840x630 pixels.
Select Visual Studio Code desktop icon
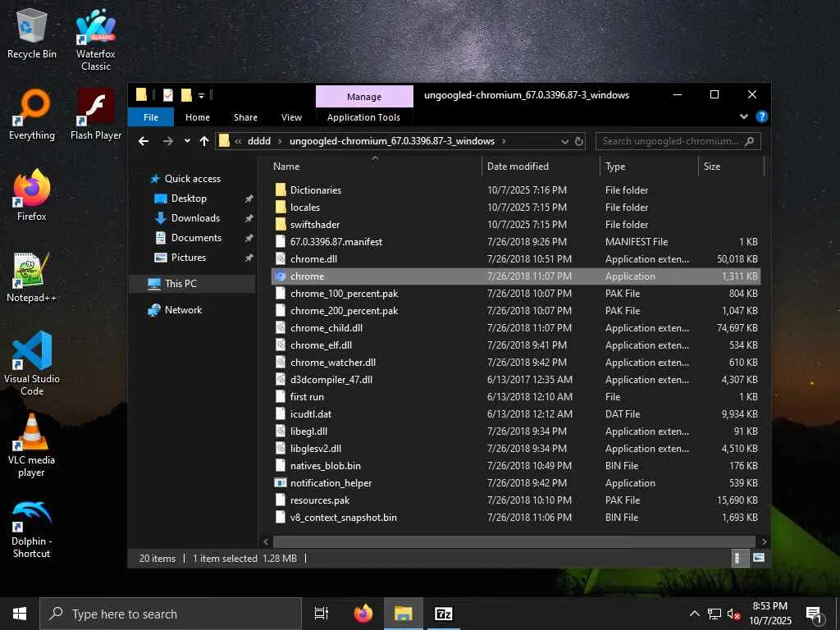coord(32,363)
